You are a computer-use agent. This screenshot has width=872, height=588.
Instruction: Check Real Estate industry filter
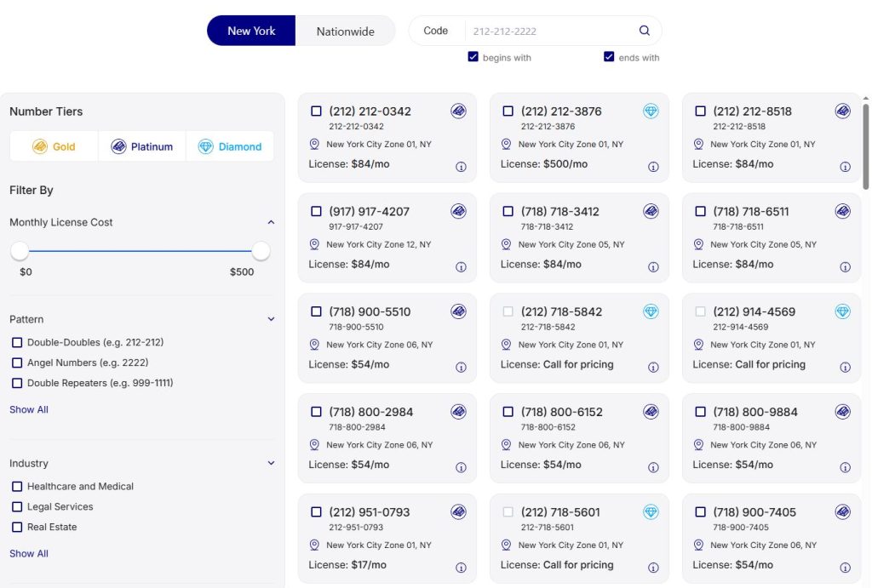click(x=17, y=527)
